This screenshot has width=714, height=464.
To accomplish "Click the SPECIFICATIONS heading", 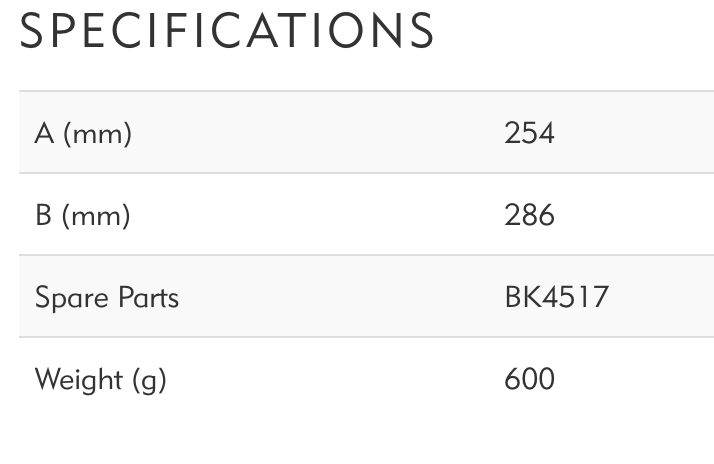I will (x=227, y=31).
